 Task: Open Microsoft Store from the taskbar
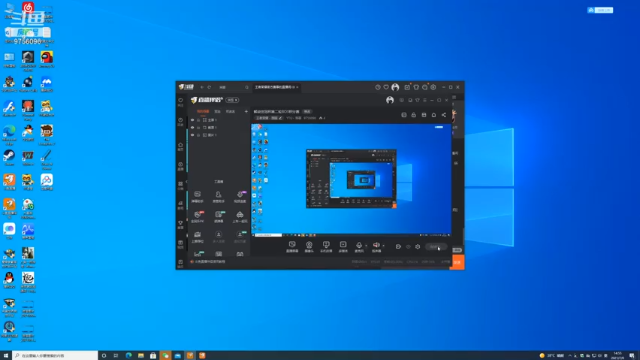pyautogui.click(x=153, y=356)
